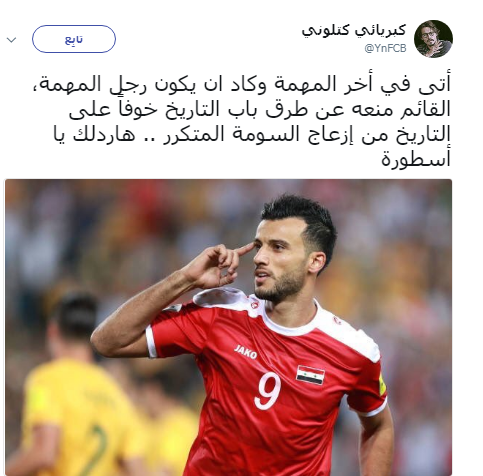Open the كبريائي كتلوني display name link
This screenshot has width=483, height=476.
(x=354, y=30)
